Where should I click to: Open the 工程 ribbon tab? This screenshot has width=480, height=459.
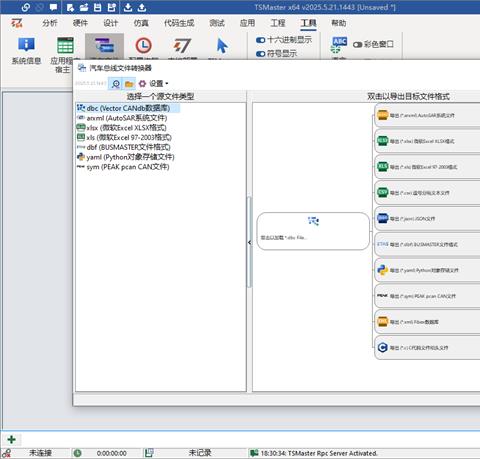[x=278, y=23]
